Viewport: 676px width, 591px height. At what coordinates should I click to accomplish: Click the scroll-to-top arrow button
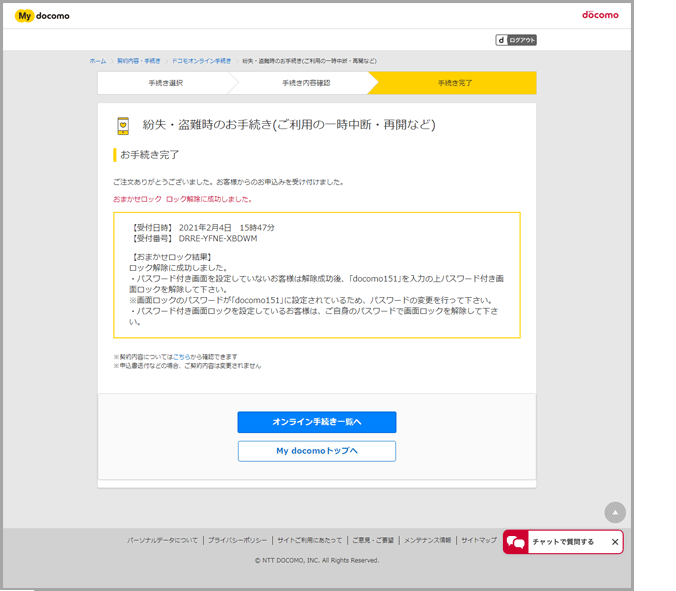[615, 511]
